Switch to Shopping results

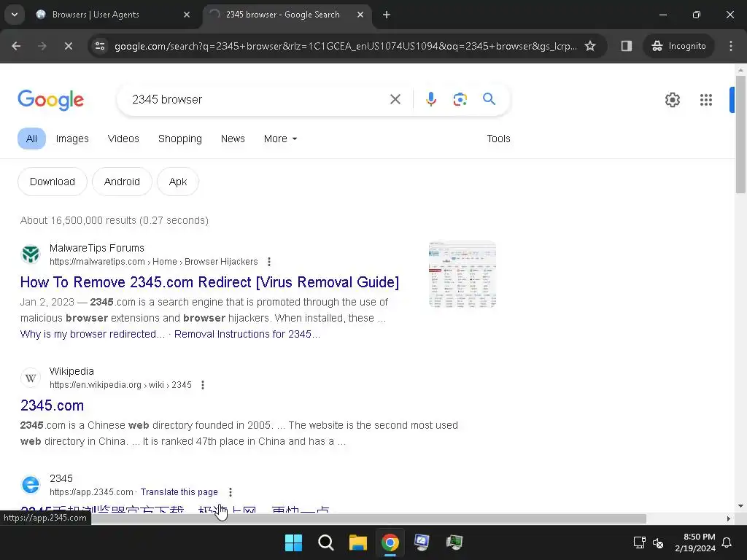(180, 139)
